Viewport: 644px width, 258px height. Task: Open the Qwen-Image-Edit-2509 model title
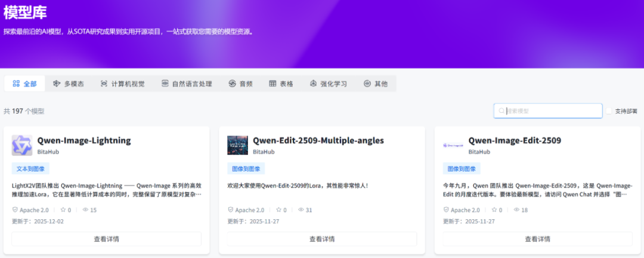[515, 141]
